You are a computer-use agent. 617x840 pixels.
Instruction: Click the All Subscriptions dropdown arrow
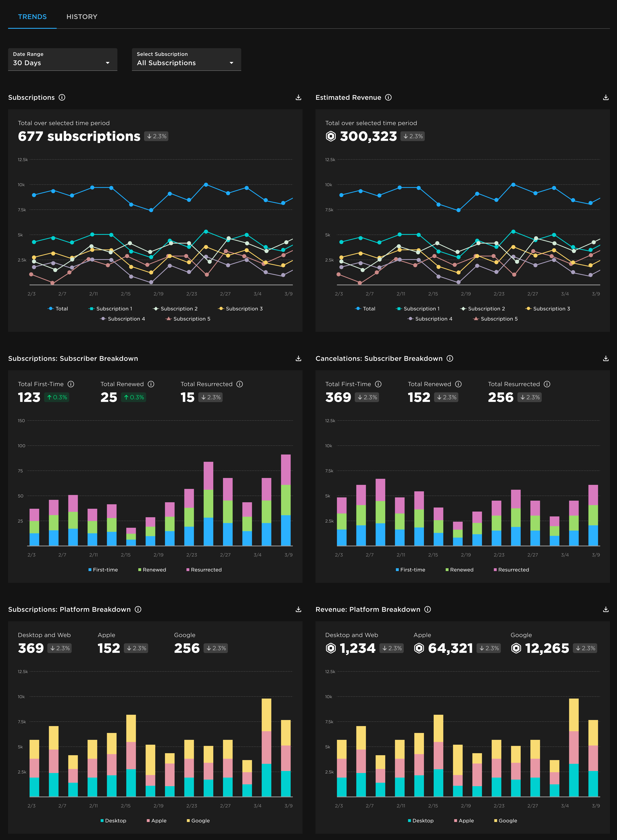[232, 63]
